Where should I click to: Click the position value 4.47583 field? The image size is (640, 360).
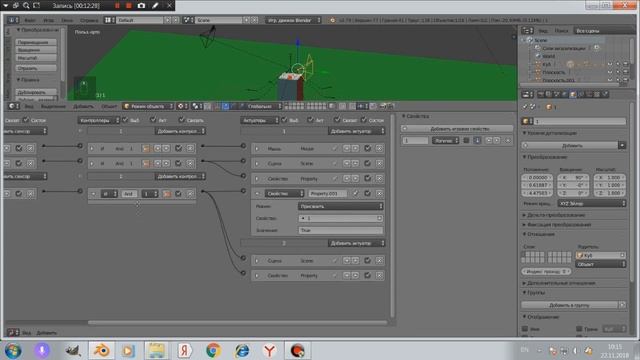(537, 193)
